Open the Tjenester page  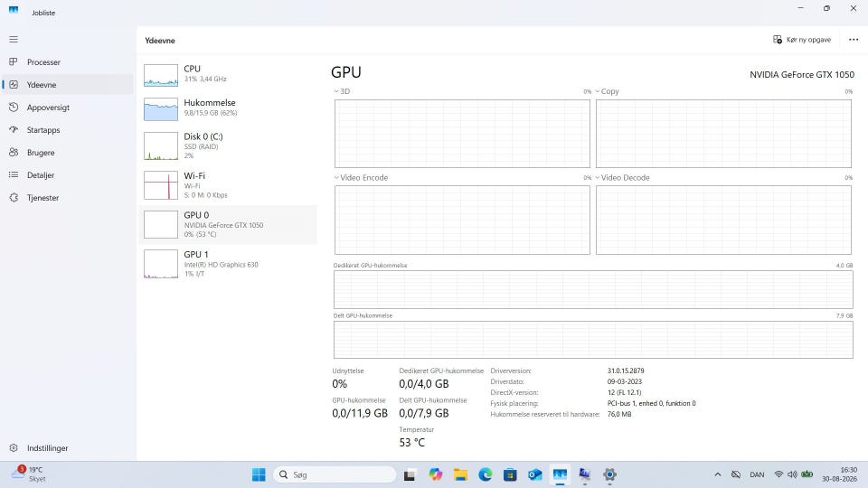tap(67, 198)
